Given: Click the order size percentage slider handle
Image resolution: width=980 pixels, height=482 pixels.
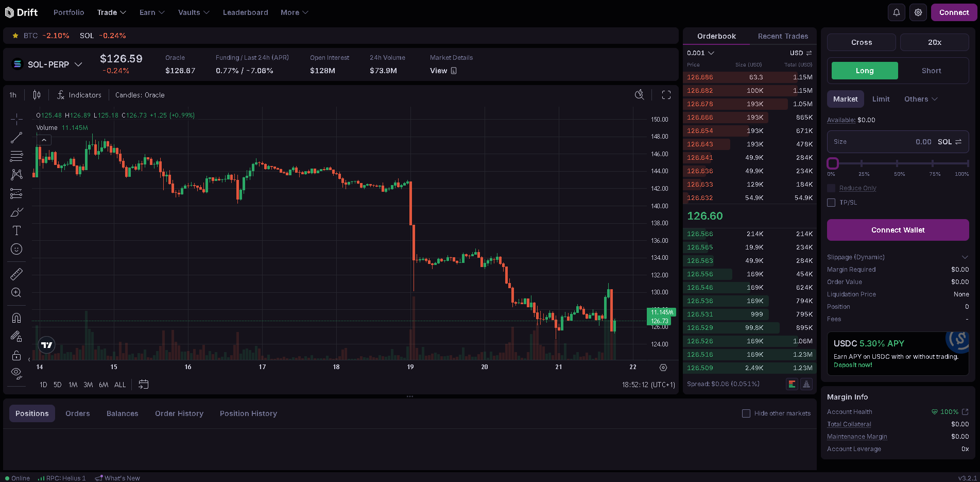Looking at the screenshot, I should [833, 163].
